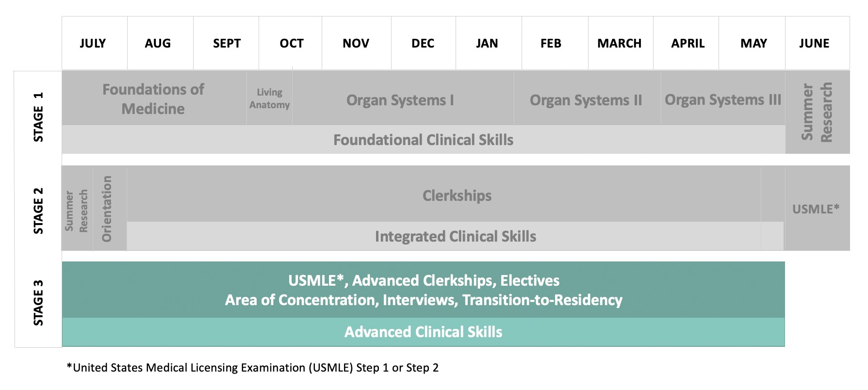Select the Orientation block in Stage 2
868x390 pixels.
[107, 209]
